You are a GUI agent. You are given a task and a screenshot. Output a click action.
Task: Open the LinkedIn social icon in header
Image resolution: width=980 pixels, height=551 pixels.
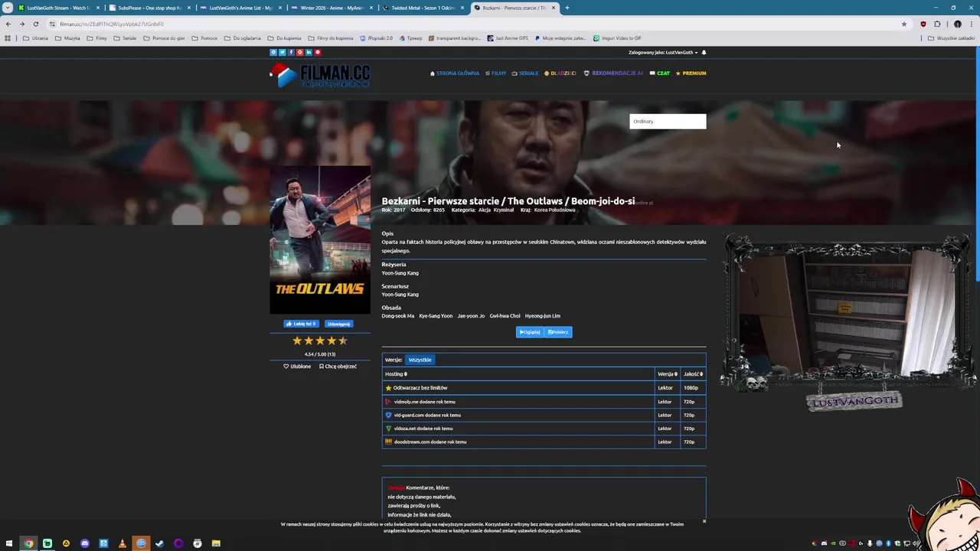(309, 52)
